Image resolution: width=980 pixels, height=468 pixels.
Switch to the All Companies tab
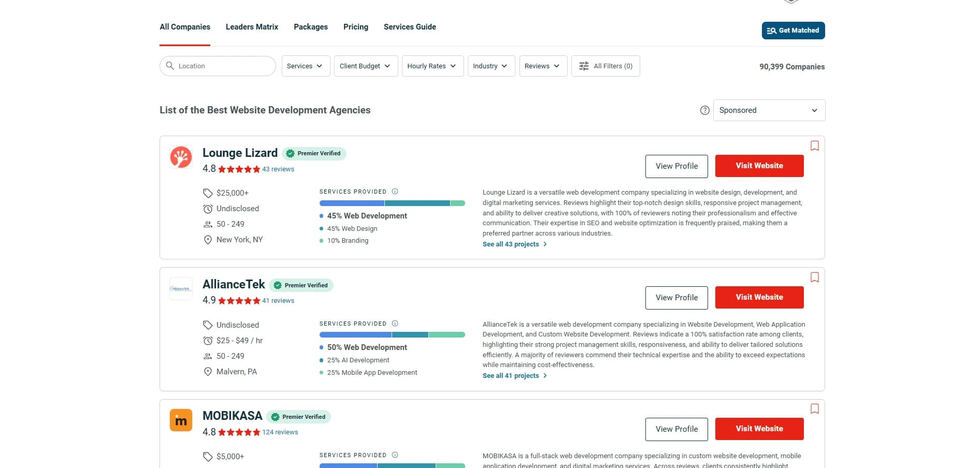pyautogui.click(x=185, y=27)
